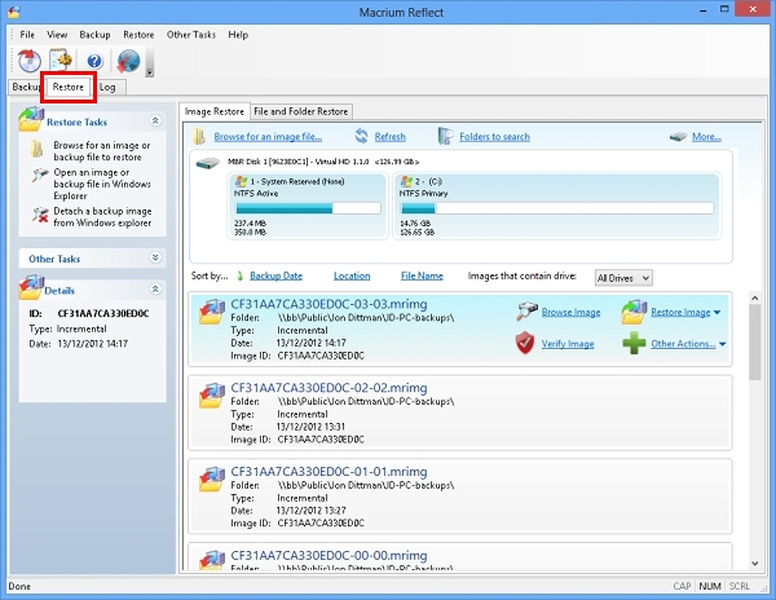Open the Other Actions dropdown arrow

pyautogui.click(x=722, y=344)
